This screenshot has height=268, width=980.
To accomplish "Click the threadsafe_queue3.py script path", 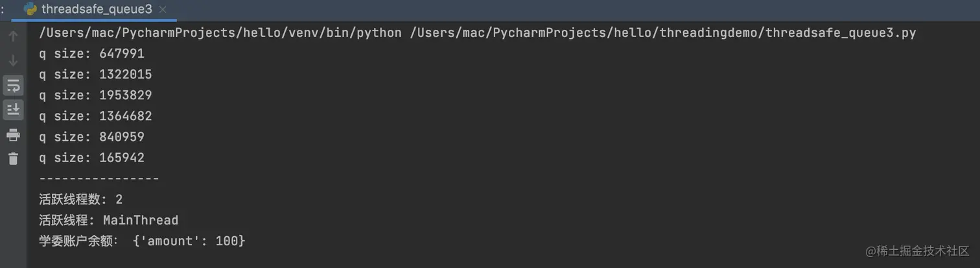I will tap(664, 33).
